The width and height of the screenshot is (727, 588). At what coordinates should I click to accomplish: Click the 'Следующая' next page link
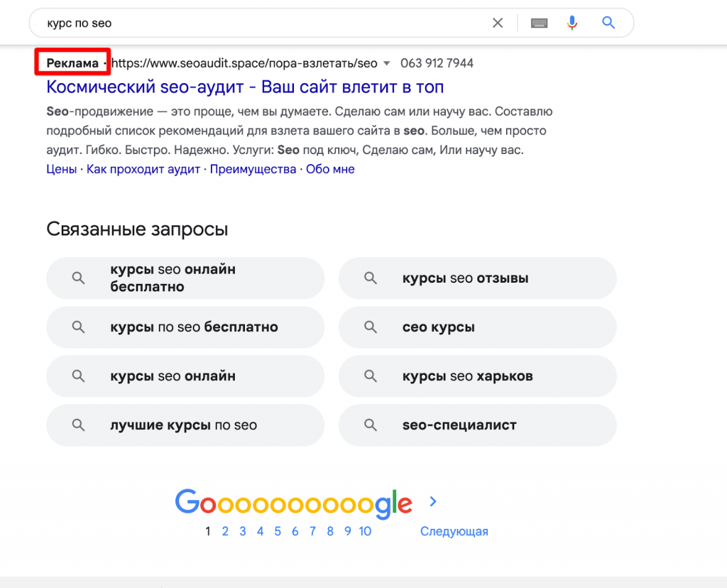pos(454,531)
